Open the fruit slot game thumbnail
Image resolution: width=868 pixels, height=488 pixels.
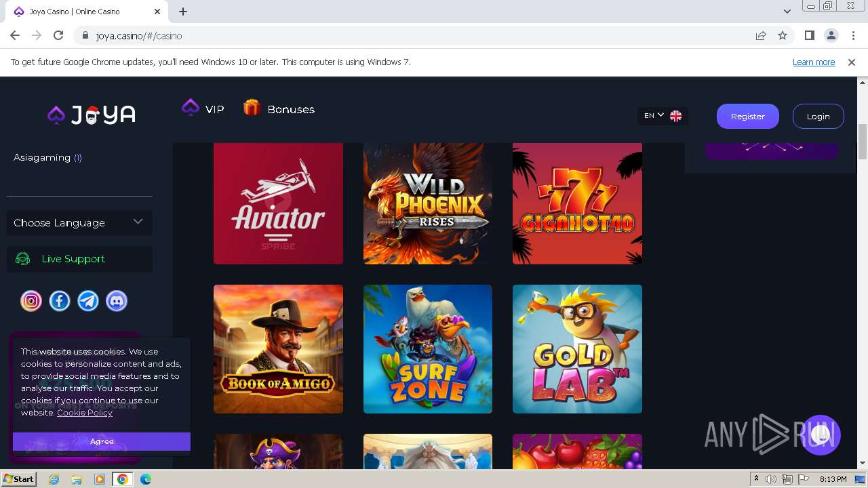[x=577, y=451]
